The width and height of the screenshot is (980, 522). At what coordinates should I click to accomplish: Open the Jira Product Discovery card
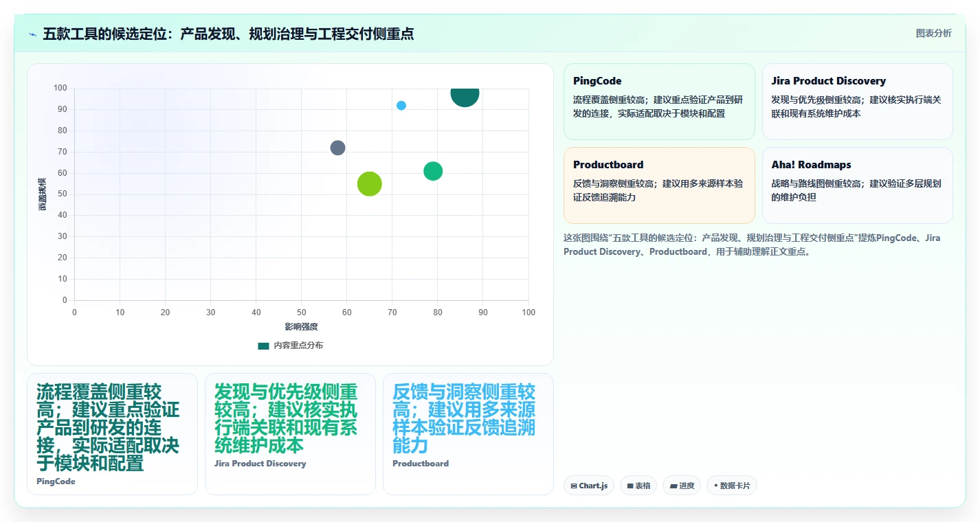(x=857, y=102)
